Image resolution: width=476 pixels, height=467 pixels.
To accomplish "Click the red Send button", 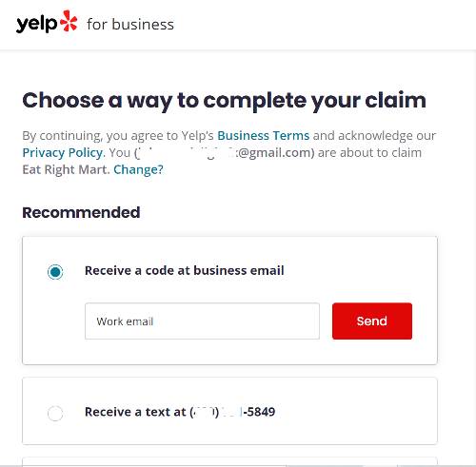I will [372, 321].
